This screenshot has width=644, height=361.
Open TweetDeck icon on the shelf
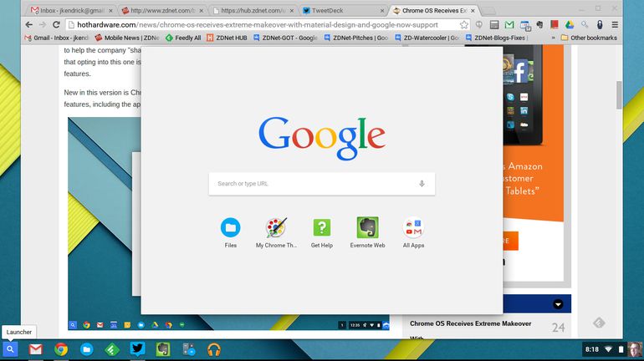pyautogui.click(x=138, y=349)
